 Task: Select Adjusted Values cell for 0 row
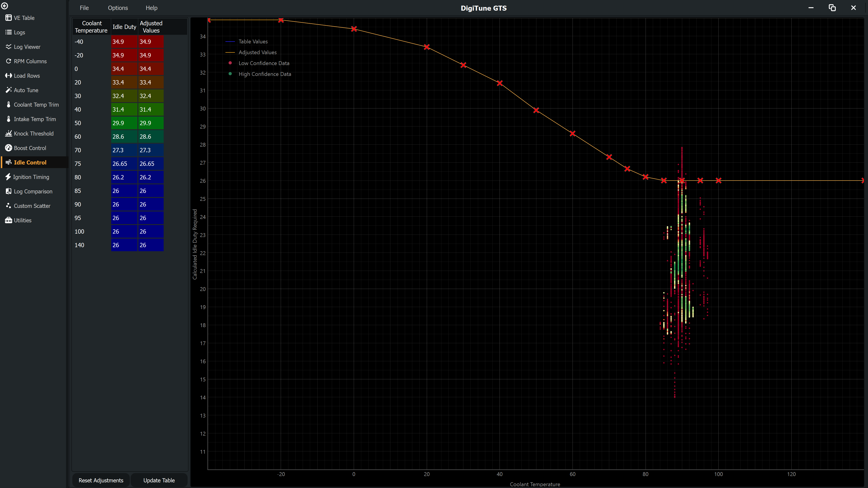point(151,69)
